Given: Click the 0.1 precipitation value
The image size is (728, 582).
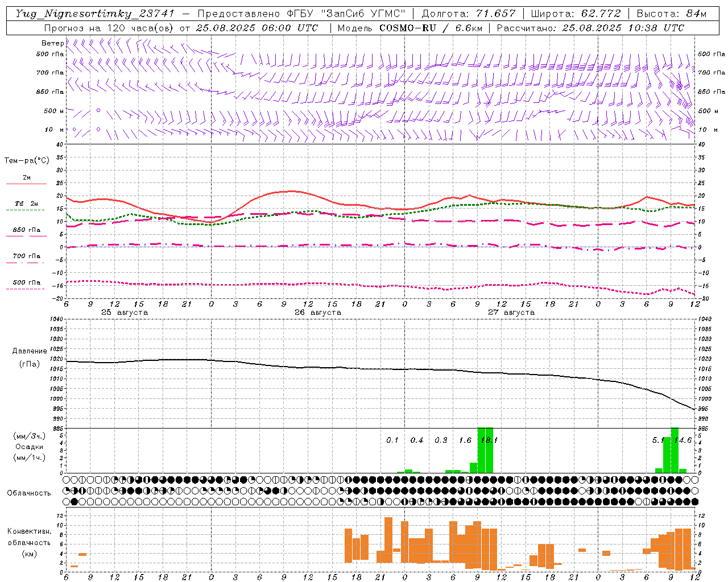Looking at the screenshot, I should click(x=392, y=440).
